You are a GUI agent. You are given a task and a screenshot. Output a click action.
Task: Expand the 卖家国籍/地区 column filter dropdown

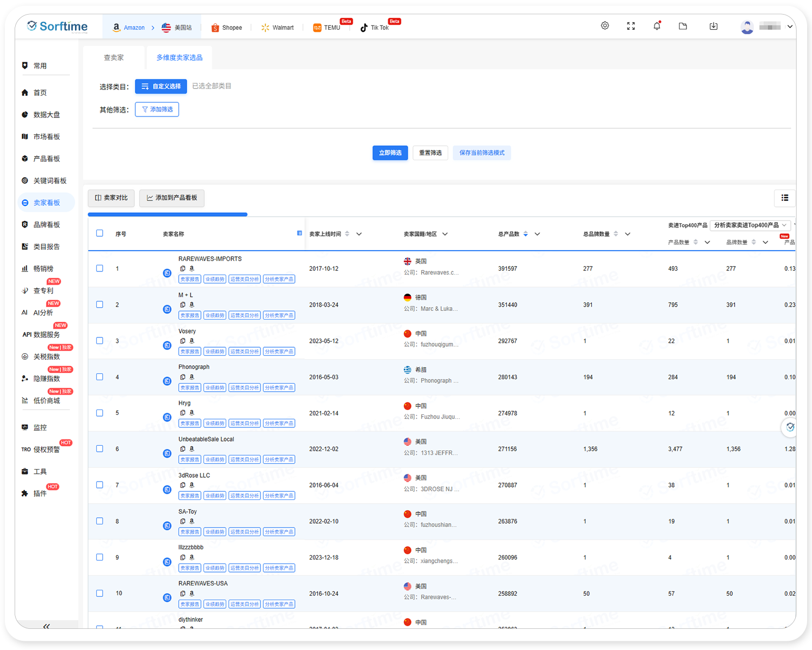pyautogui.click(x=445, y=234)
